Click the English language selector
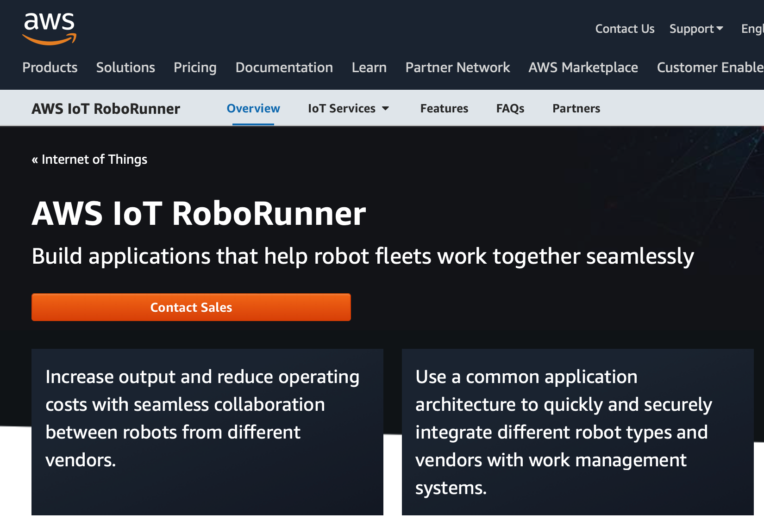The width and height of the screenshot is (764, 532). pos(752,29)
